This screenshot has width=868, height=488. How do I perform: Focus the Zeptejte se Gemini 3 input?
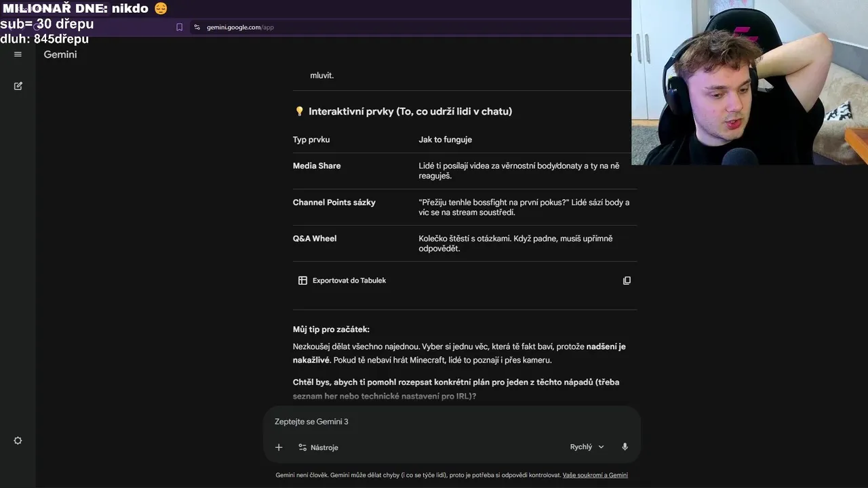(x=451, y=422)
